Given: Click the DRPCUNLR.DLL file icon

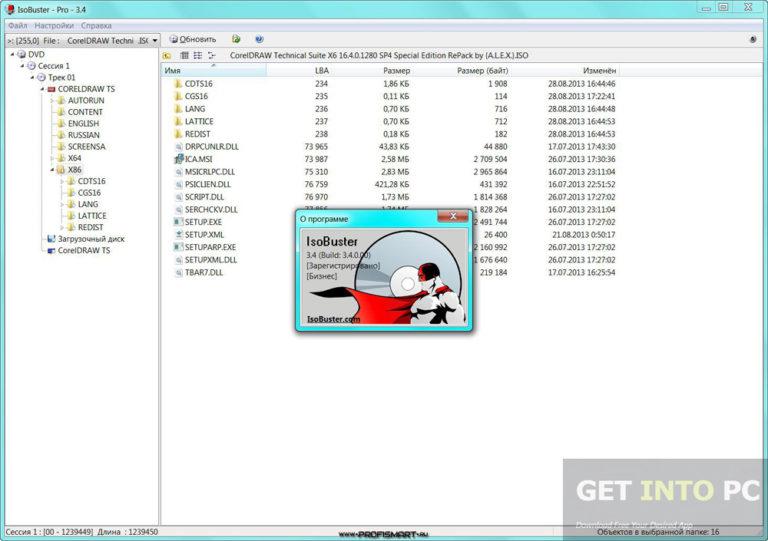Looking at the screenshot, I should [x=179, y=146].
